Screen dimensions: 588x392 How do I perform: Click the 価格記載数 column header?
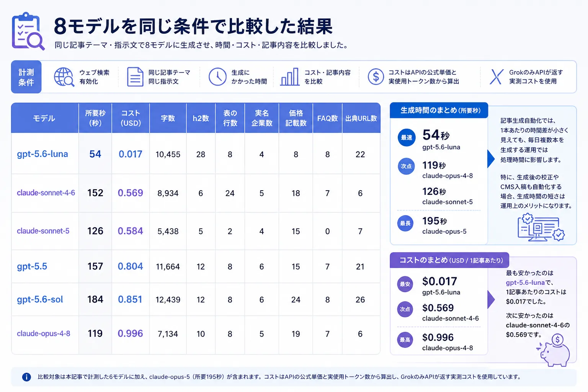pyautogui.click(x=296, y=118)
